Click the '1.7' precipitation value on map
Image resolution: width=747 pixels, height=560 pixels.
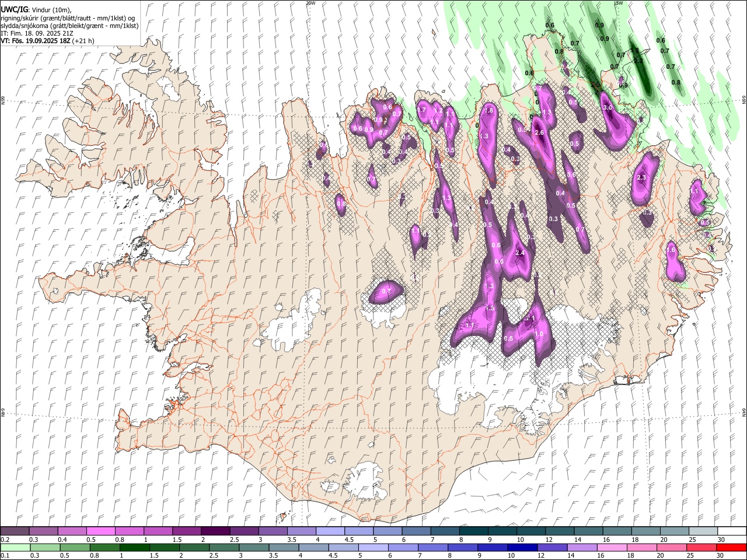(423, 110)
